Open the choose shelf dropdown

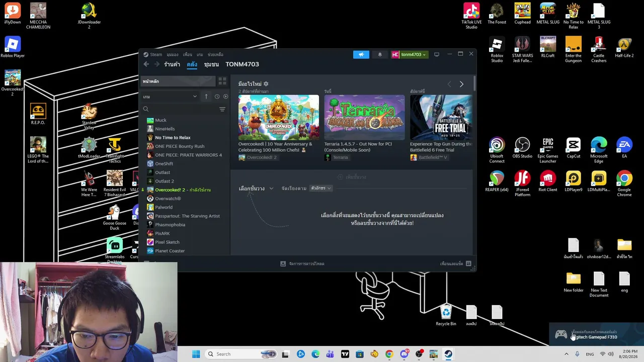[x=256, y=189]
